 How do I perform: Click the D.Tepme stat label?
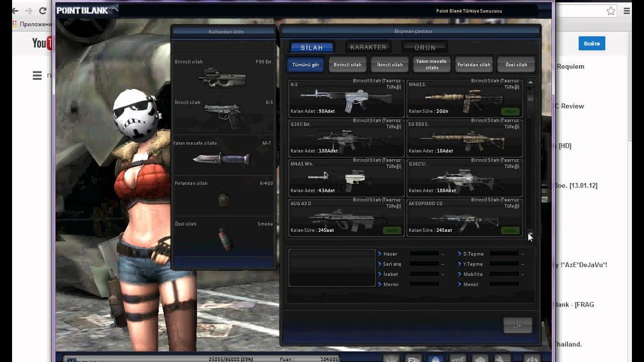pos(473,254)
